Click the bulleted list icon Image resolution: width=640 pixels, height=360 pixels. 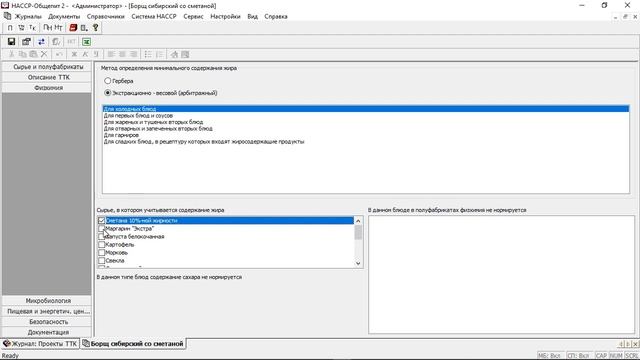tap(148, 54)
